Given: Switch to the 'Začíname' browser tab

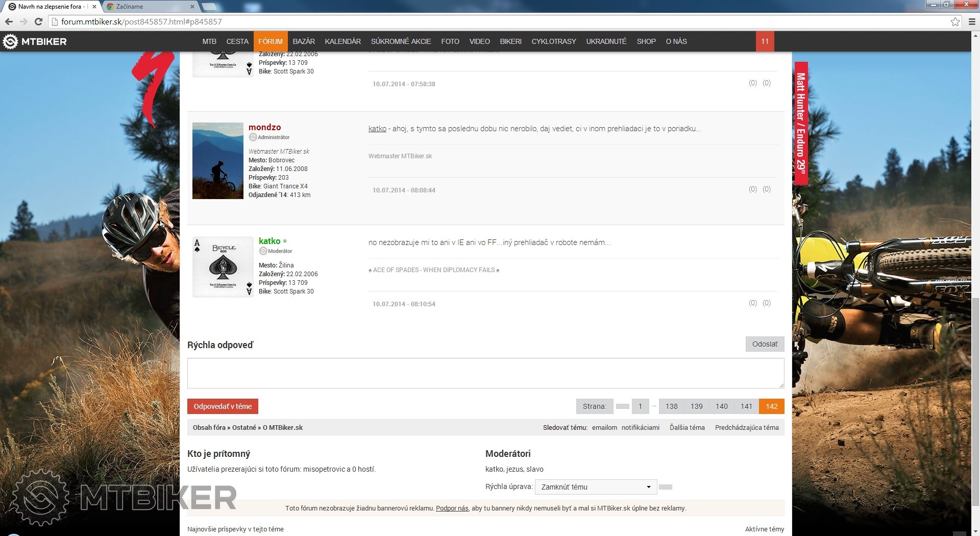Looking at the screenshot, I should (148, 7).
